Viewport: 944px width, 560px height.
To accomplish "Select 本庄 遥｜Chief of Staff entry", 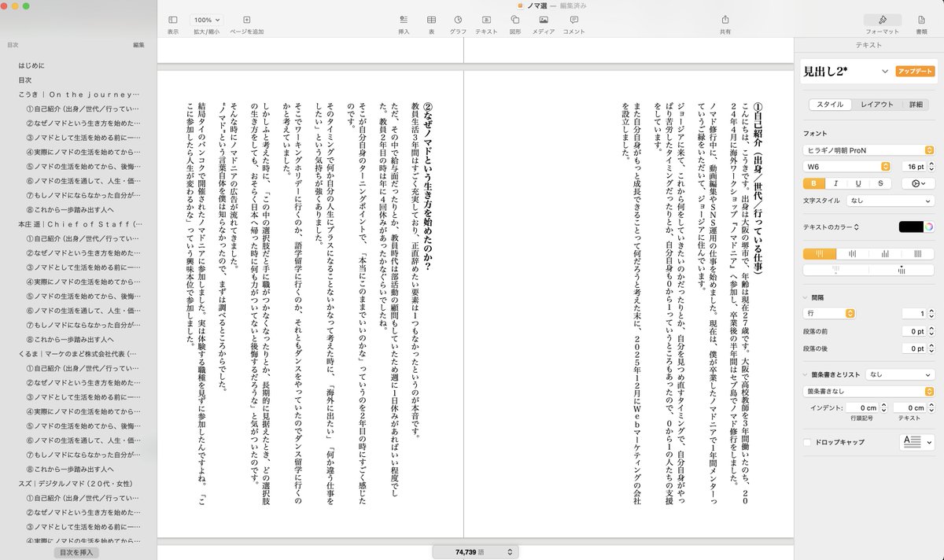I will tap(79, 224).
